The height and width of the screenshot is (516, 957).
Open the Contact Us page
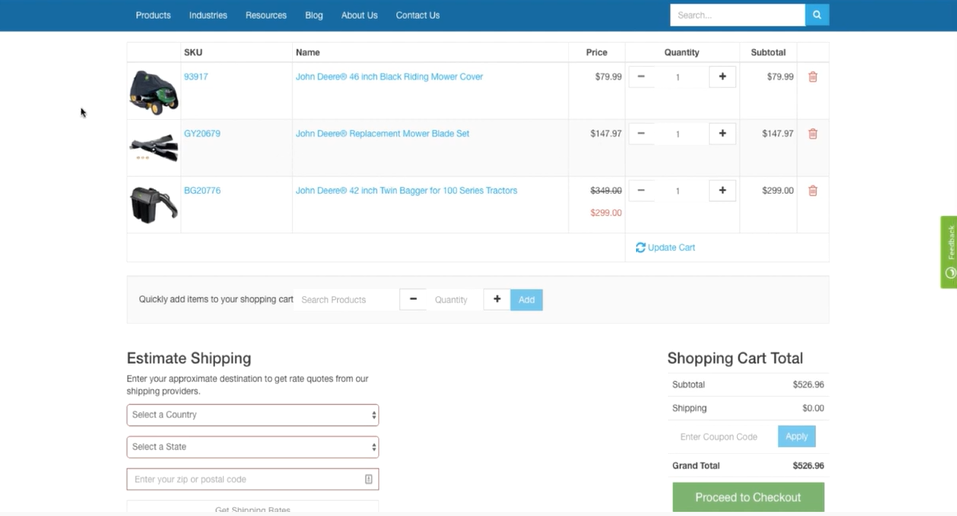pyautogui.click(x=417, y=15)
